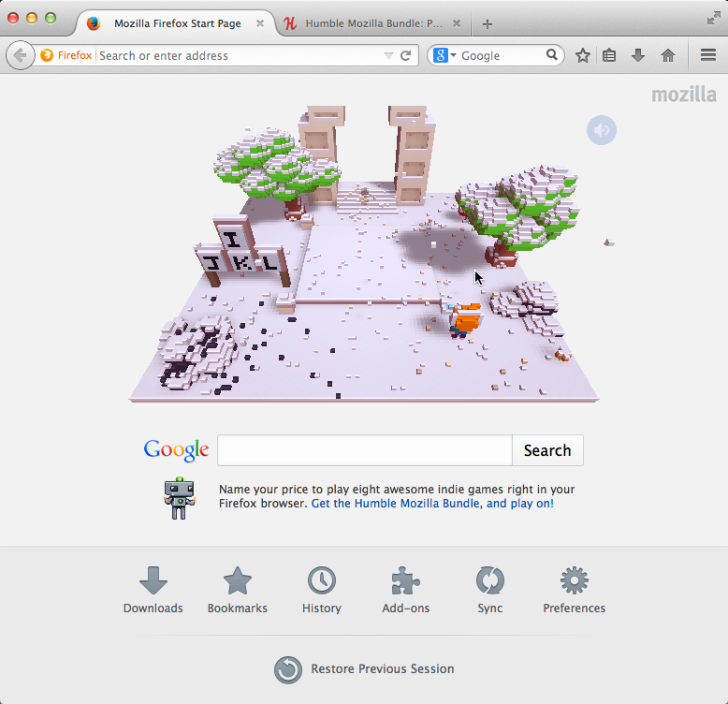Switch to Humble Mozilla Bundle tab
Viewport: 728px width, 704px height.
[x=373, y=23]
